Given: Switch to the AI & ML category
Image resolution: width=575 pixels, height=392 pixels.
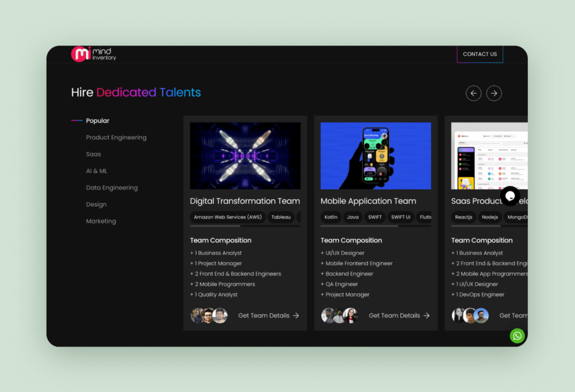Looking at the screenshot, I should [x=97, y=171].
